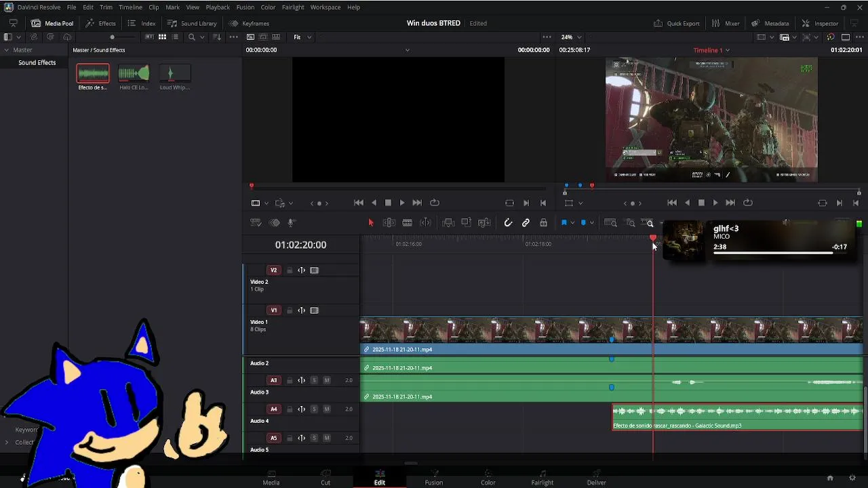
Task: Play the timeline viewer forward
Action: tap(715, 203)
